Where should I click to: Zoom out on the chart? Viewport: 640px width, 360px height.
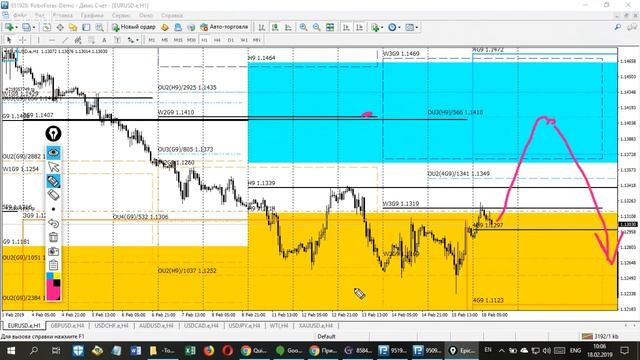tap(316, 27)
